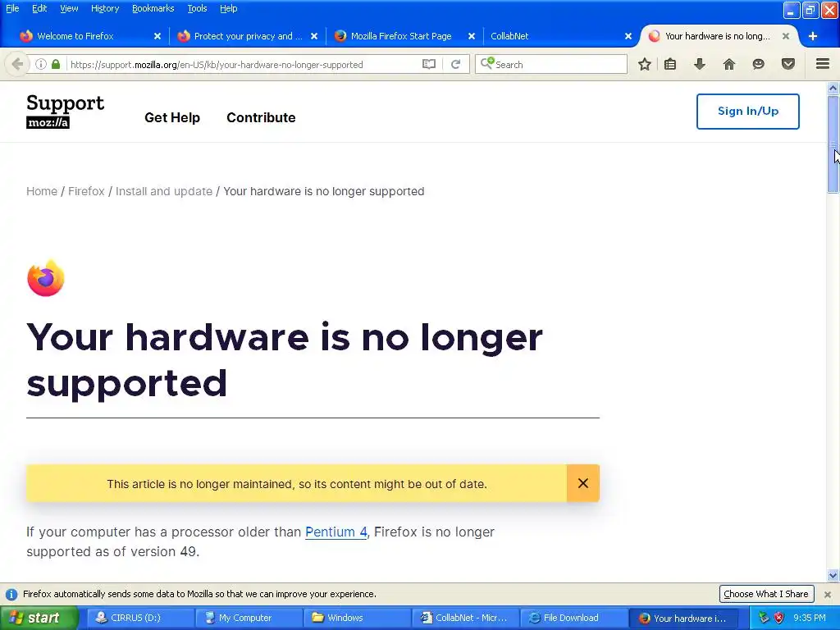840x630 pixels.
Task: Click the 9:35 PM taskbar clock
Action: click(x=810, y=618)
